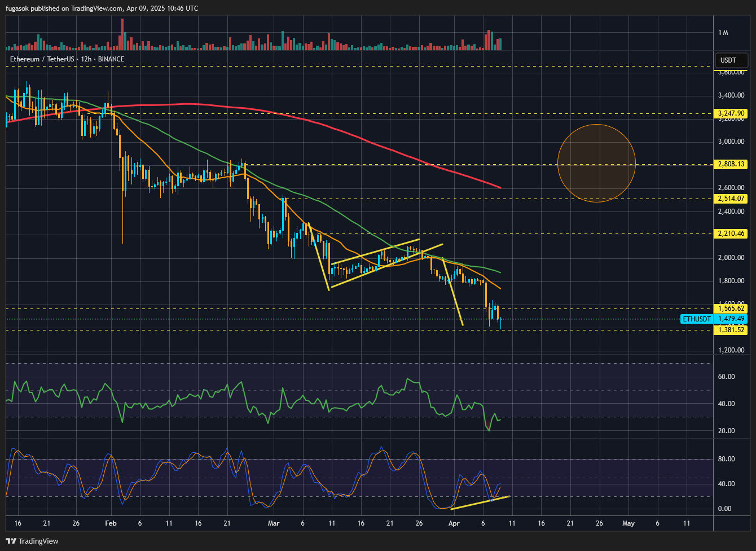This screenshot has width=756, height=551.
Task: Click 0.00 on the stochastic scale
Action: 724,509
